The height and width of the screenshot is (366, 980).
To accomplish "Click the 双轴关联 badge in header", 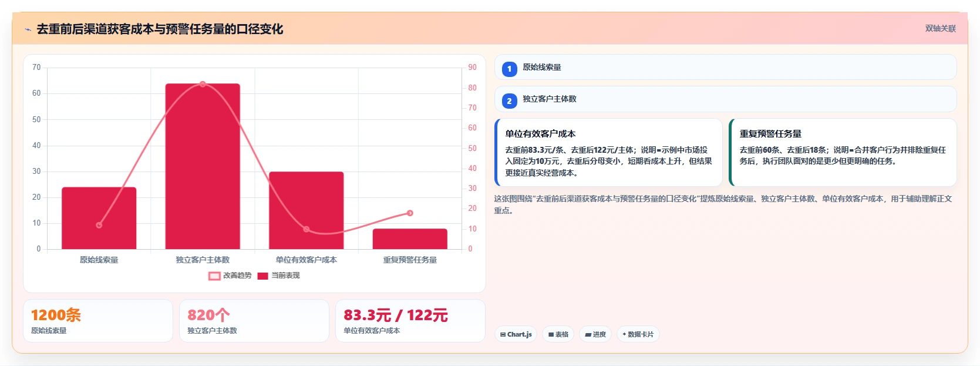I will (x=940, y=29).
